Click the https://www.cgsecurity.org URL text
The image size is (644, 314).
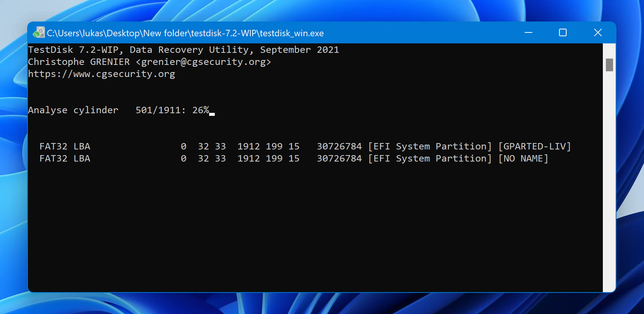point(102,74)
